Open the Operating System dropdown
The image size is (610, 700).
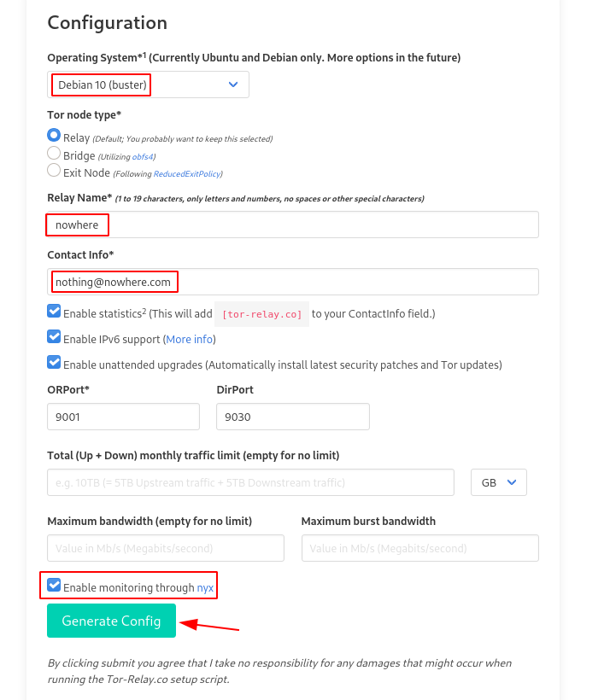point(148,85)
